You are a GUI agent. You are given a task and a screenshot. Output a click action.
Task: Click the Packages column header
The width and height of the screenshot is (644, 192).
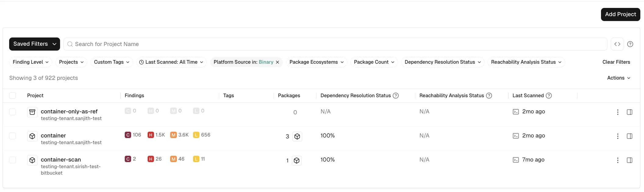tap(289, 96)
